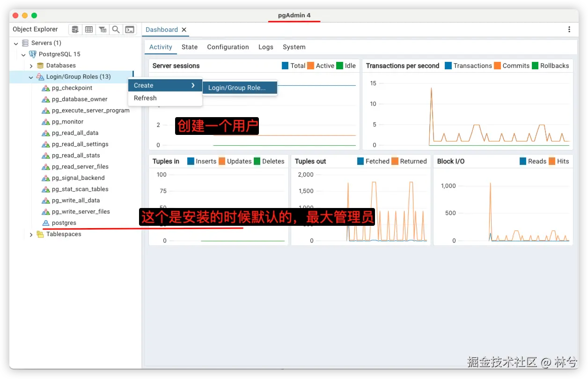
Task: Close the Dashboard tab
Action: (184, 30)
